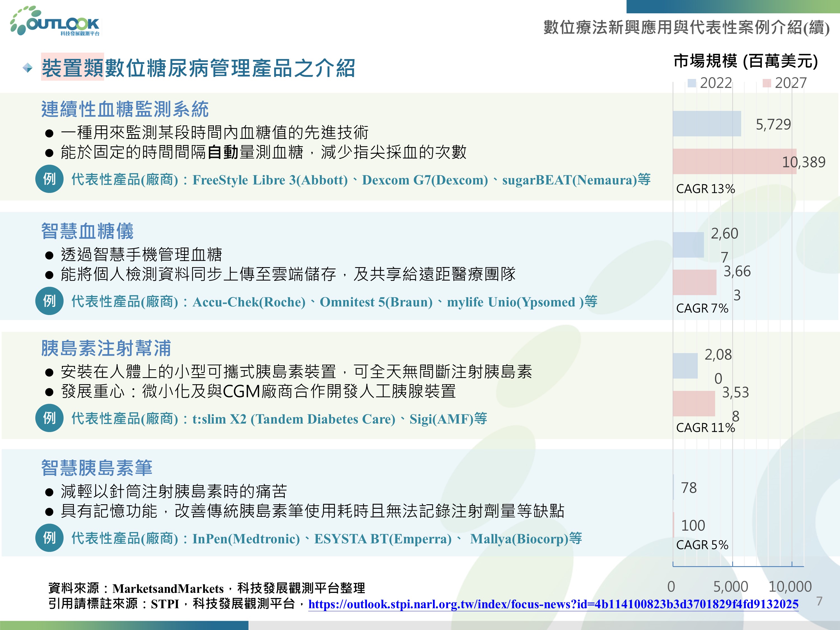The height and width of the screenshot is (630, 840).
Task: Click the chart title 市場規模 (百萬美元)
Action: [x=746, y=61]
